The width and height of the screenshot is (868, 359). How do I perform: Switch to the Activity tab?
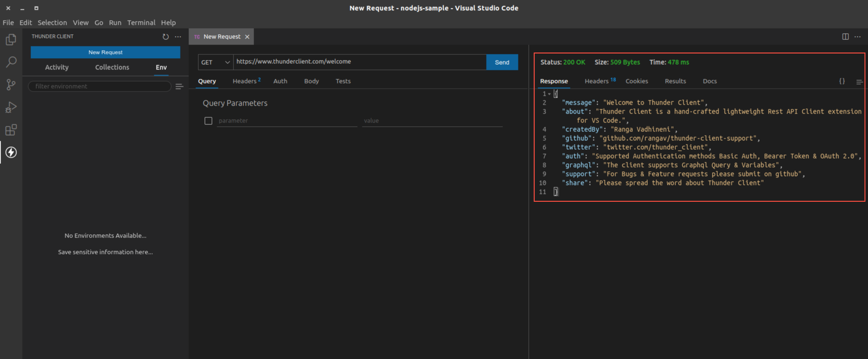click(57, 67)
